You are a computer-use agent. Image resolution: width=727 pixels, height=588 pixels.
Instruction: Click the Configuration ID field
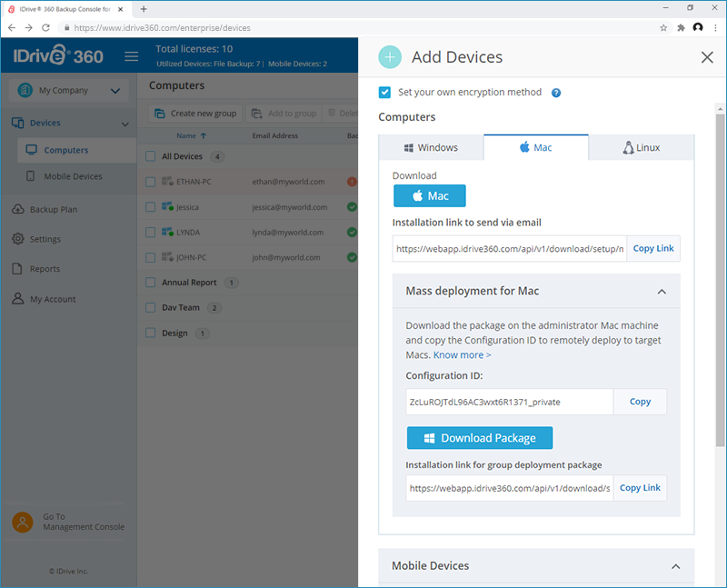pyautogui.click(x=510, y=402)
